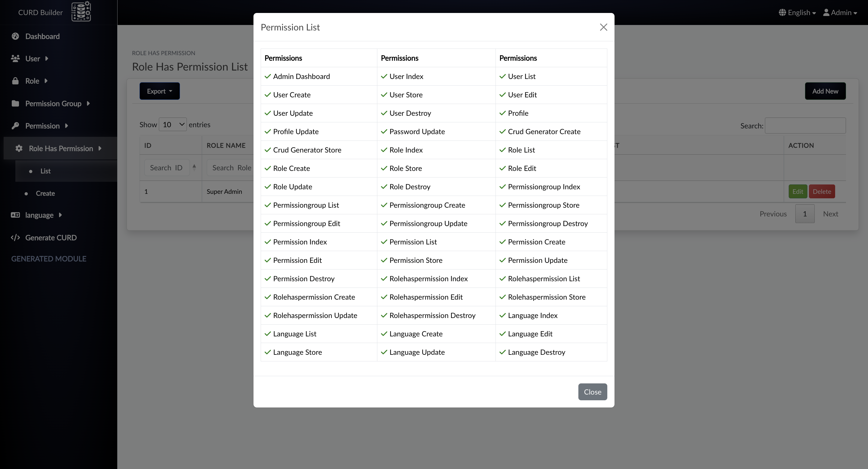This screenshot has width=868, height=469.
Task: Click the checkmark beside Password Update
Action: point(384,131)
